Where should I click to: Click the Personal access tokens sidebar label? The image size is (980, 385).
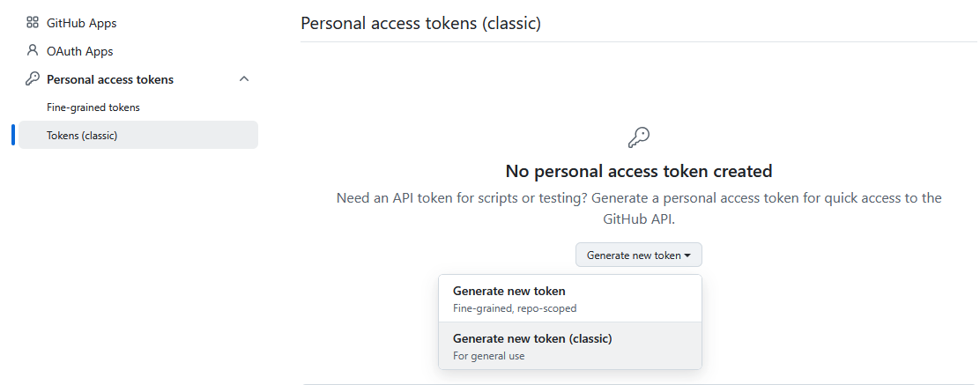[110, 79]
